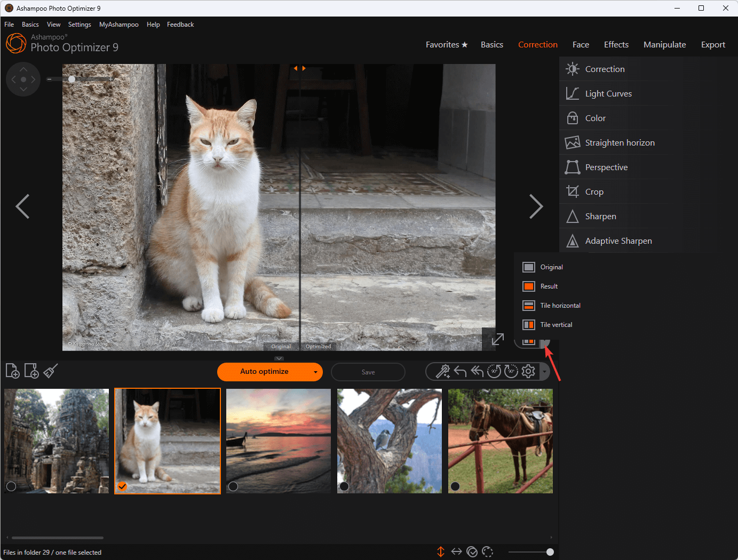Choose Tile horizontal from the view menu

[x=560, y=306]
